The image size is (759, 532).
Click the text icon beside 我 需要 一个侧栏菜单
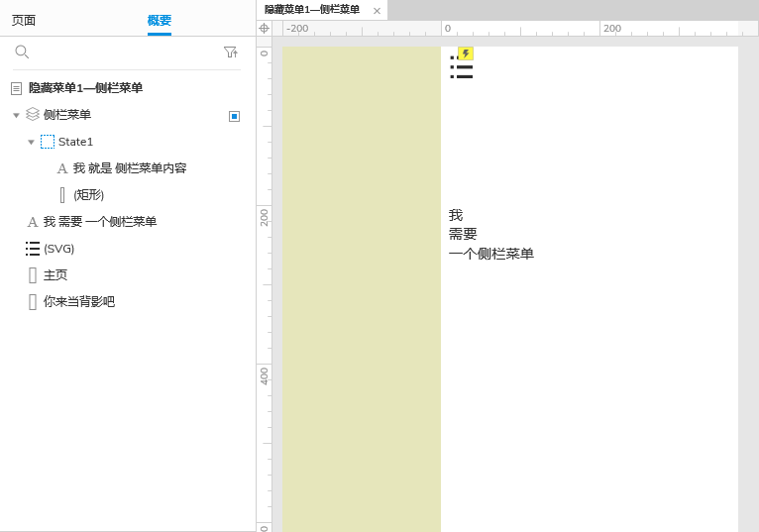point(33,222)
